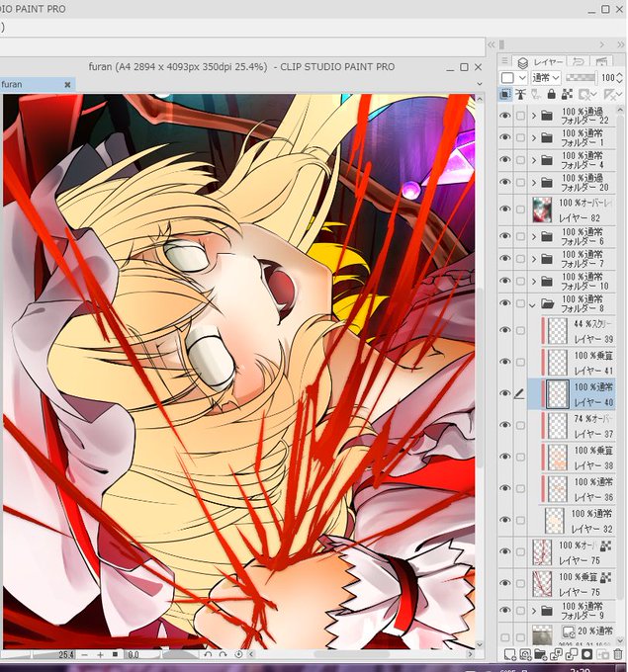628x672 pixels.
Task: Switch to the レイヤー panel tab
Action: [541, 62]
